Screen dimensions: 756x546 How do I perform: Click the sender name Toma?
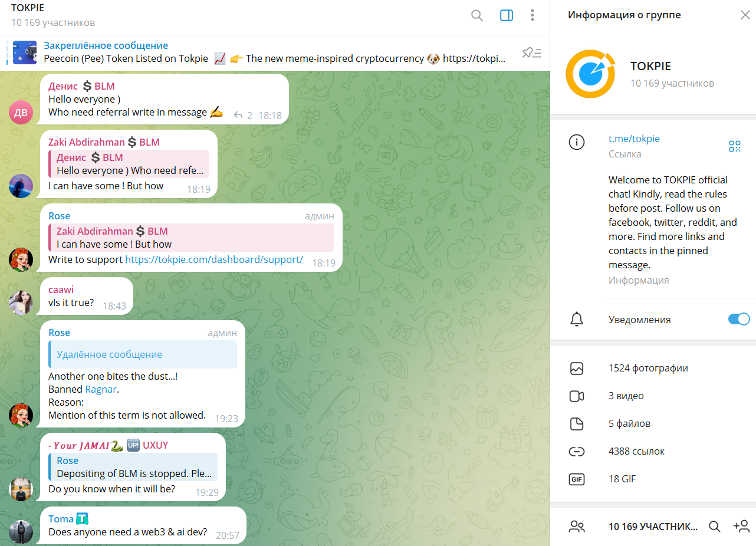click(x=68, y=519)
